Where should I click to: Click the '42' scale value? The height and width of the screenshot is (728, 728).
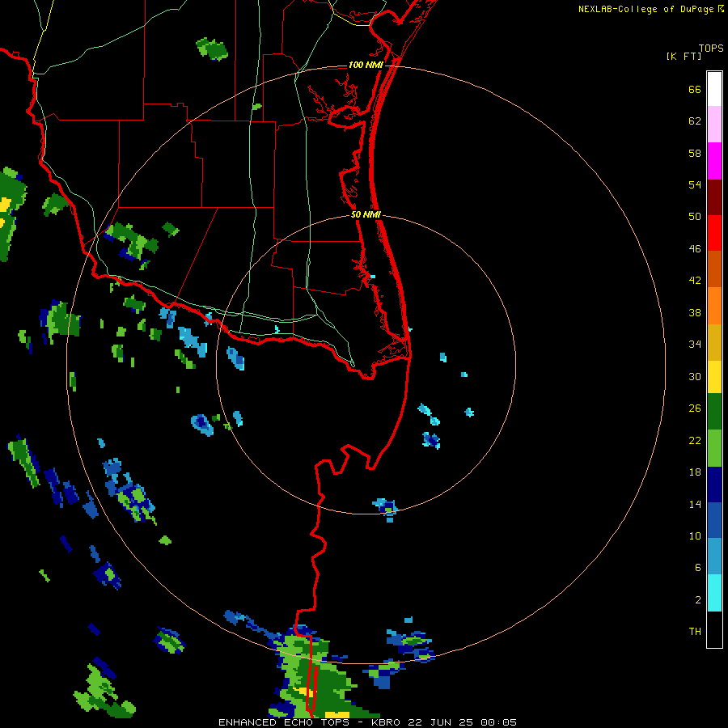tap(695, 281)
